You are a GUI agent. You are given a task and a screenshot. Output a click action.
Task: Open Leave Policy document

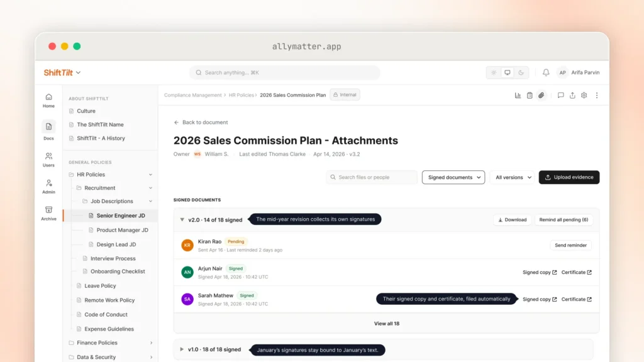[100, 286]
